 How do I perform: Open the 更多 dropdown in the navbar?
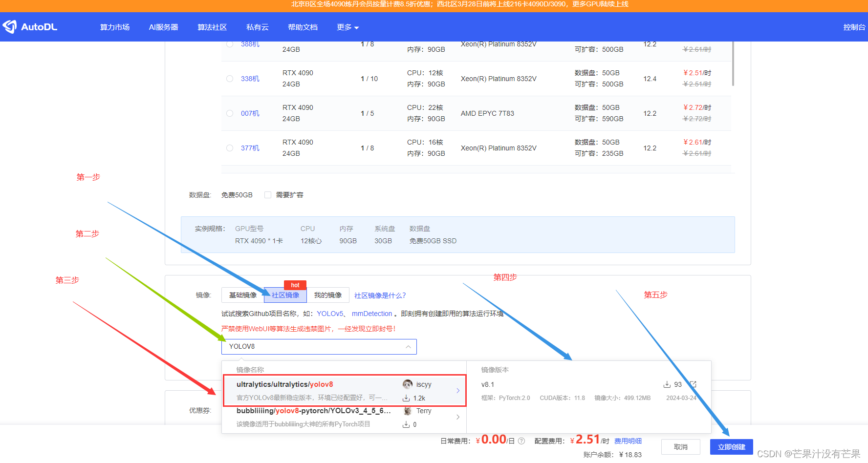pyautogui.click(x=347, y=27)
